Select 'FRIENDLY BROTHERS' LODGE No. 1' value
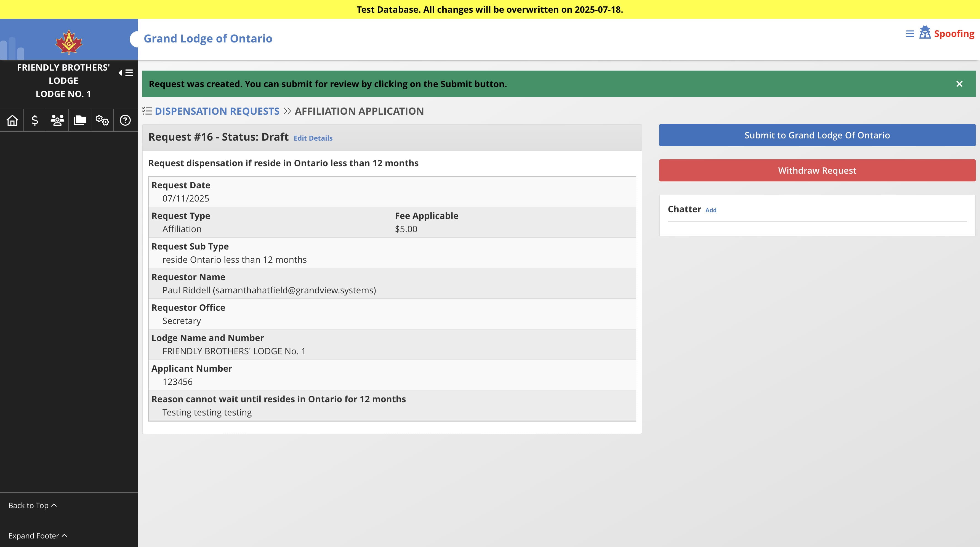Viewport: 980px width, 547px height. [x=234, y=352]
